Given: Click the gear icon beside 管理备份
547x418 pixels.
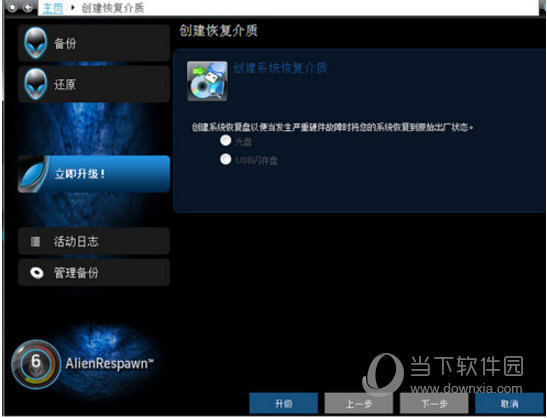Looking at the screenshot, I should (x=36, y=273).
